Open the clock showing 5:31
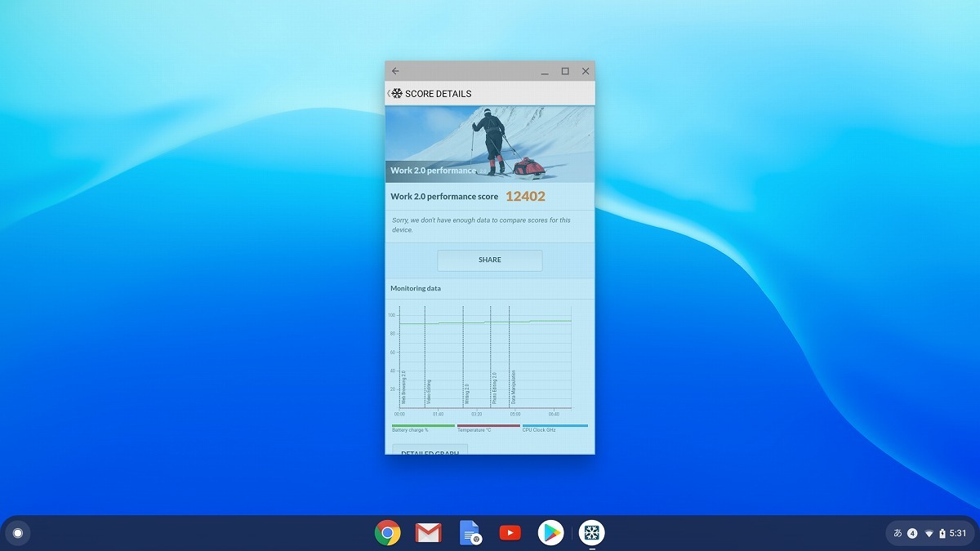The image size is (980, 551). pos(958,533)
